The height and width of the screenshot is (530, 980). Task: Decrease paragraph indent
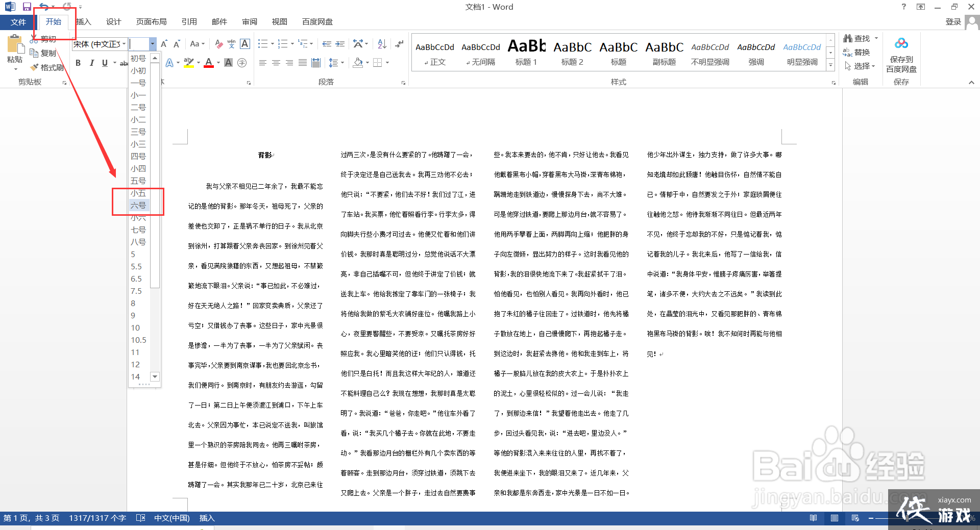[327, 44]
